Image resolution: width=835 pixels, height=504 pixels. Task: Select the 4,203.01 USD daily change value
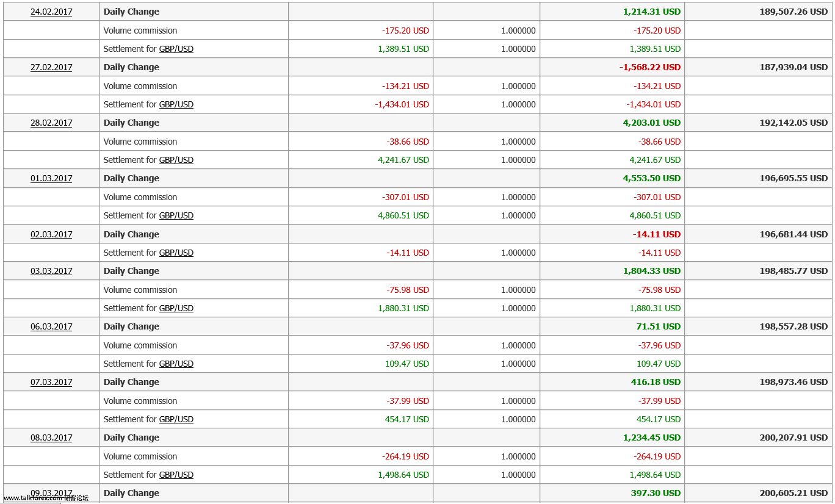point(652,123)
